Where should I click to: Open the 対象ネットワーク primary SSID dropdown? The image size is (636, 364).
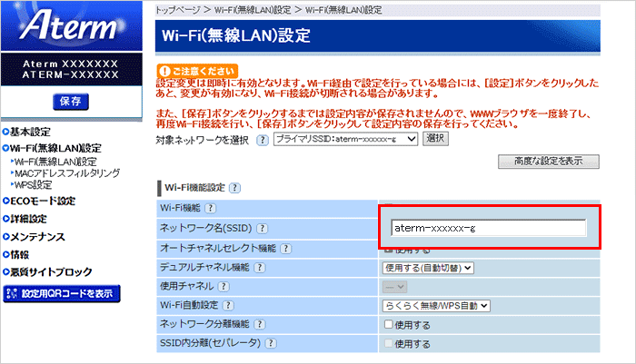click(x=344, y=139)
